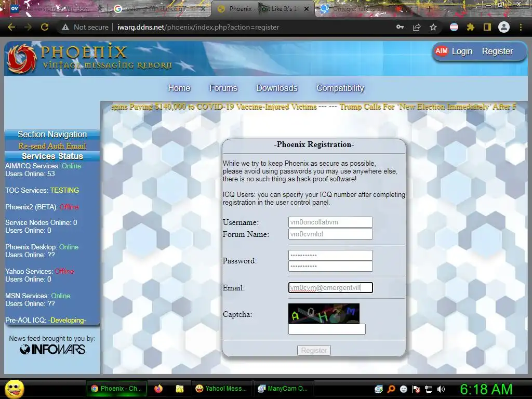Screen dimensions: 532x399
Task: Click the striped flag extension icon
Action: tap(454, 27)
